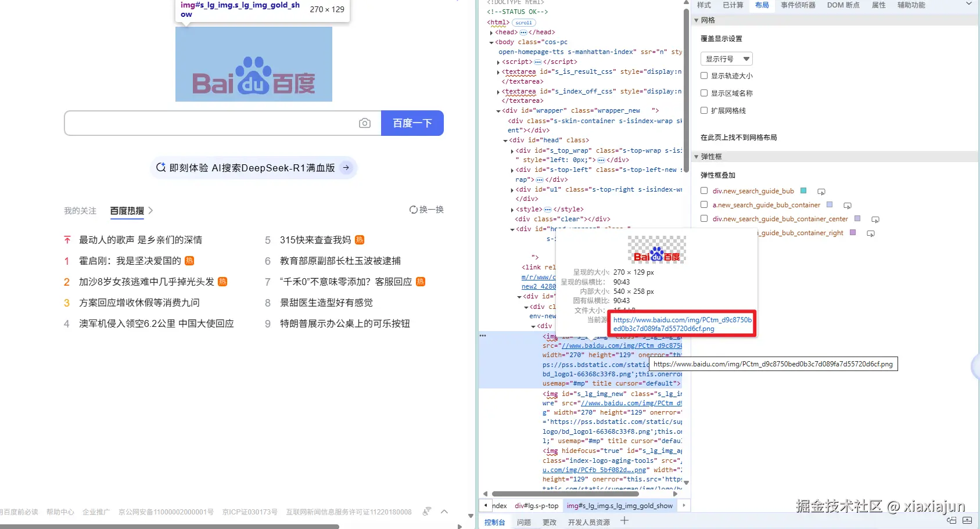The width and height of the screenshot is (980, 529).
Task: Show more sidebar tabs with the chevron
Action: (968, 4)
